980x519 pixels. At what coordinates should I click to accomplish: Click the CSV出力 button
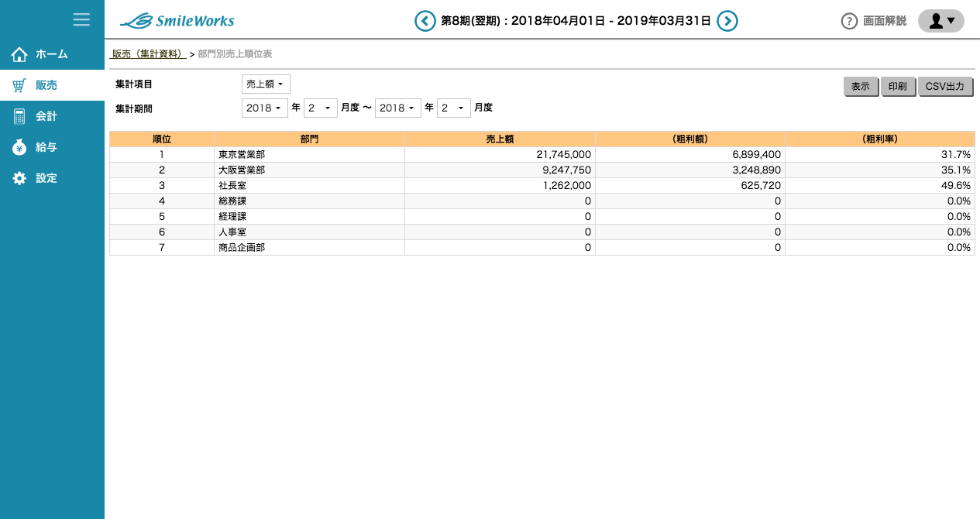945,87
